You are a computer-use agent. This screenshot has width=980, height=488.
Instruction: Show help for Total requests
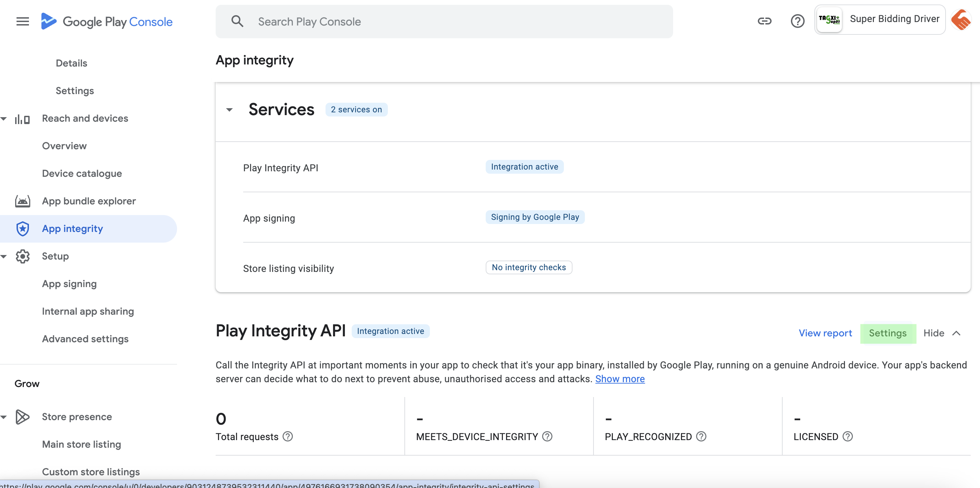[288, 436]
